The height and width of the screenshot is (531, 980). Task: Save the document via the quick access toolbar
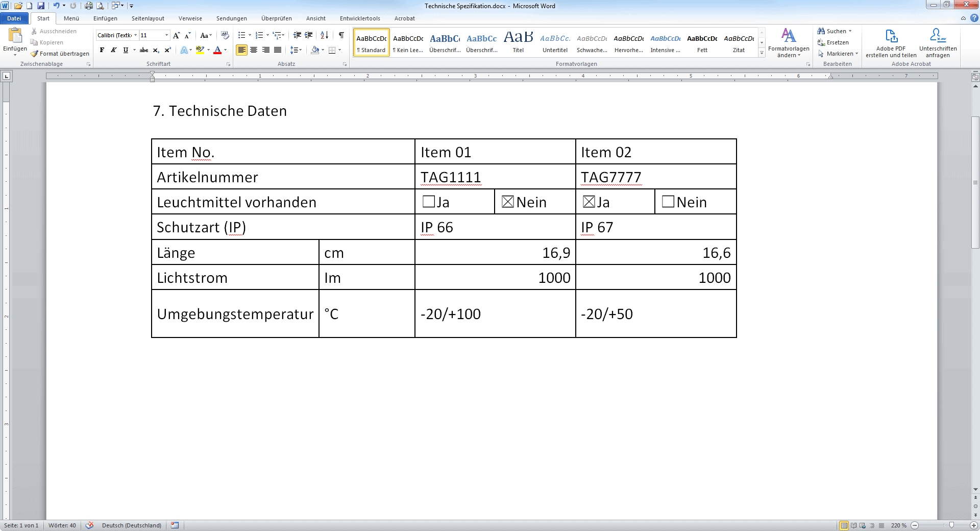pyautogui.click(x=41, y=6)
